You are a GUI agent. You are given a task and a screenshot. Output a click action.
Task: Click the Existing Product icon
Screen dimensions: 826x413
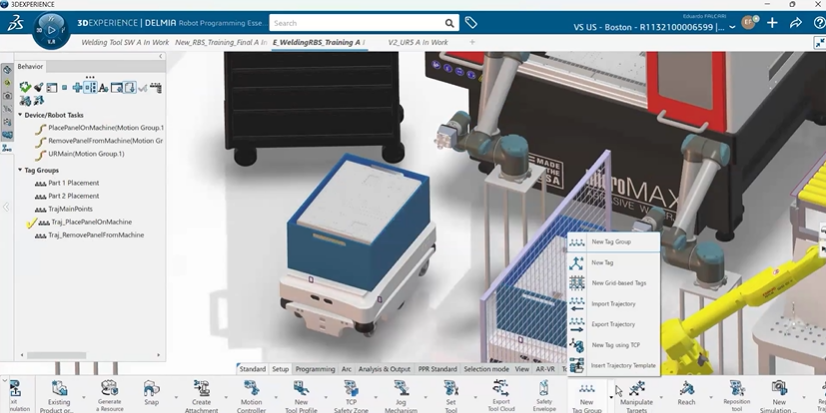(x=59, y=389)
